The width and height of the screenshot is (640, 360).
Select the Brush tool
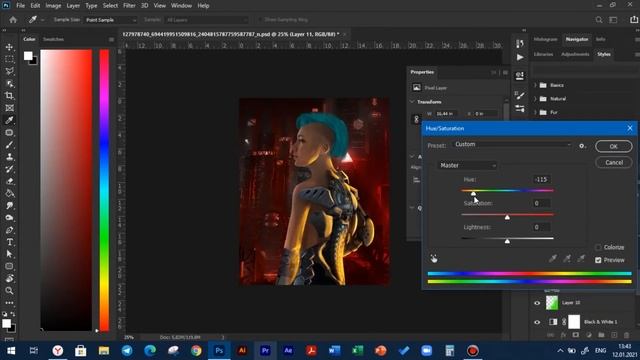tap(9, 145)
